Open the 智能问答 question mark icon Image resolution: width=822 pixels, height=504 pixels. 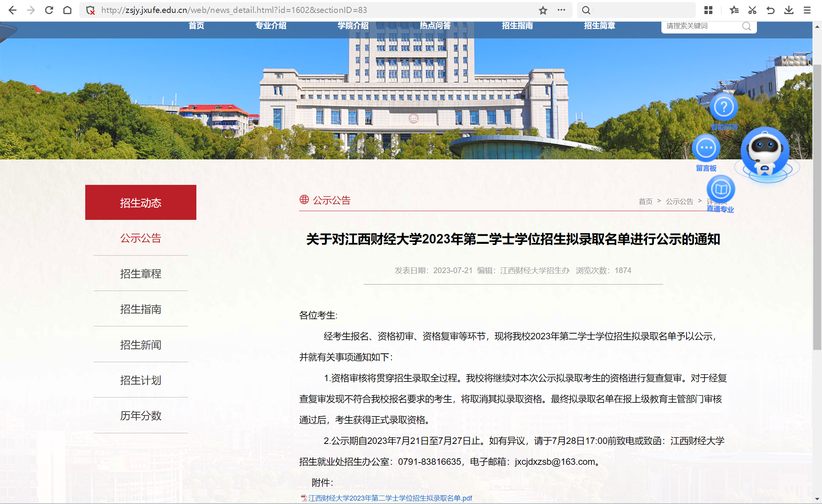[723, 107]
